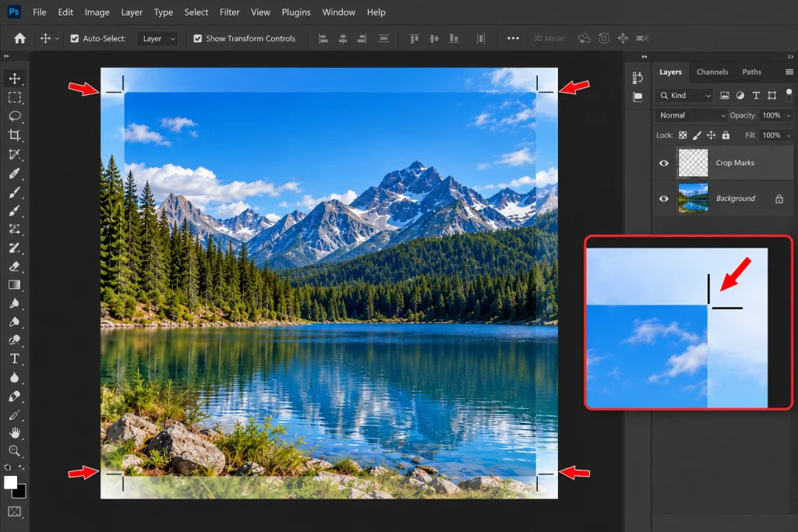
Task: Lock transparent pixels icon
Action: [683, 135]
